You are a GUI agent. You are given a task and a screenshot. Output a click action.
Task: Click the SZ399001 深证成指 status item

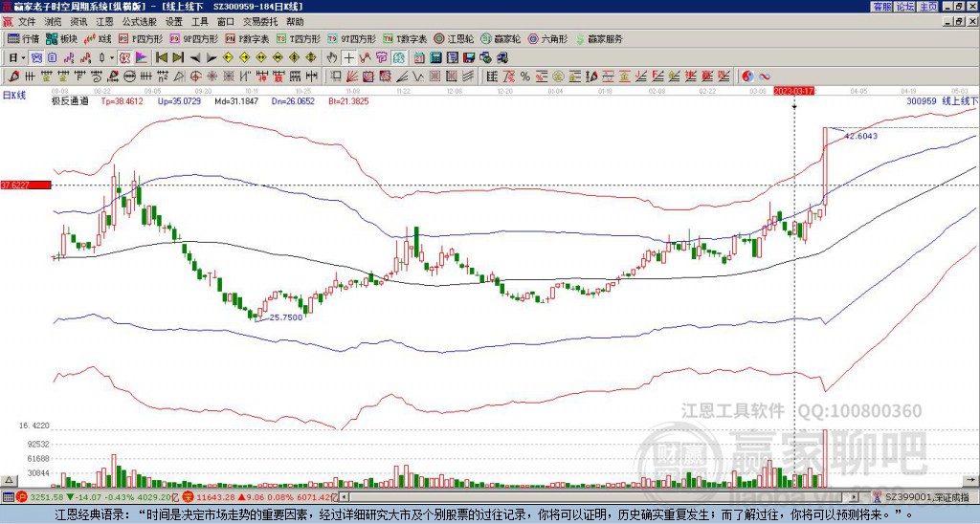(x=927, y=497)
